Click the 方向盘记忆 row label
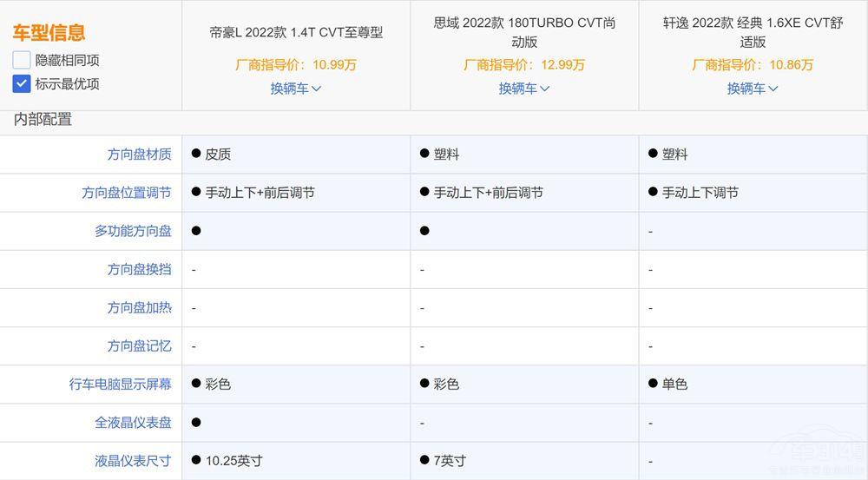 (x=139, y=345)
